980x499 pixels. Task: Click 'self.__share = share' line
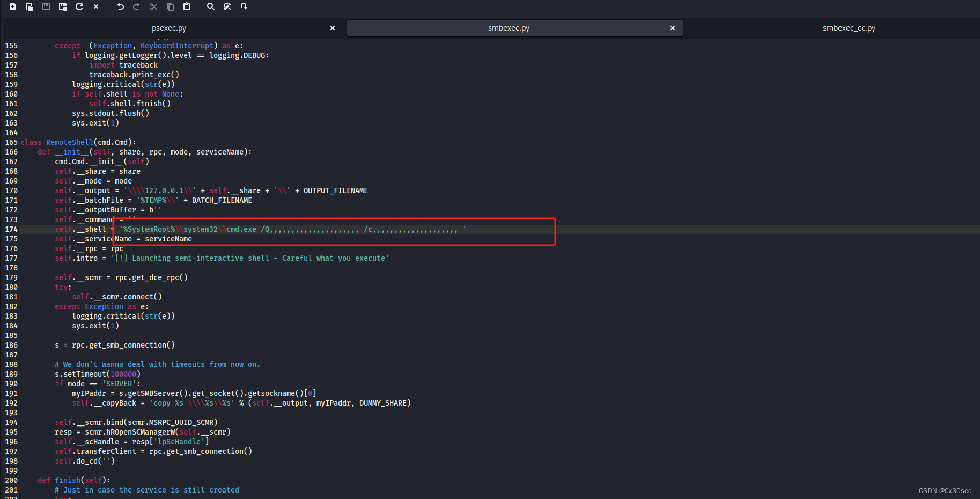point(98,171)
